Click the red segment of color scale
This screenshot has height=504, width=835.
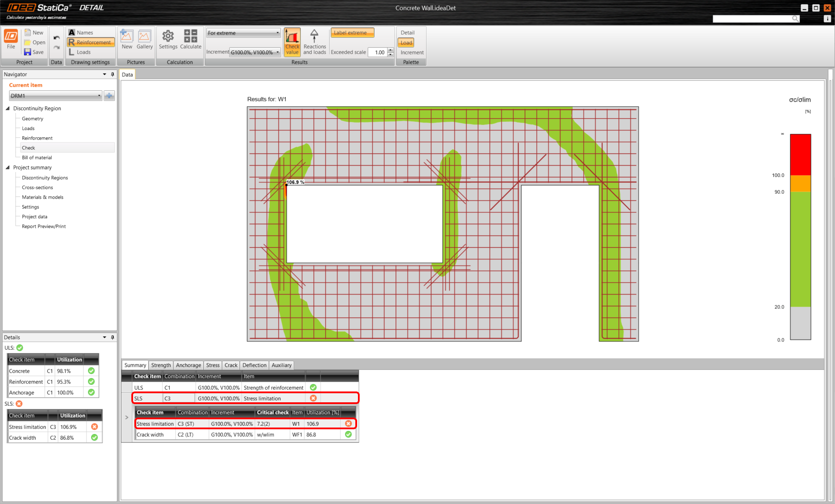[x=800, y=154]
